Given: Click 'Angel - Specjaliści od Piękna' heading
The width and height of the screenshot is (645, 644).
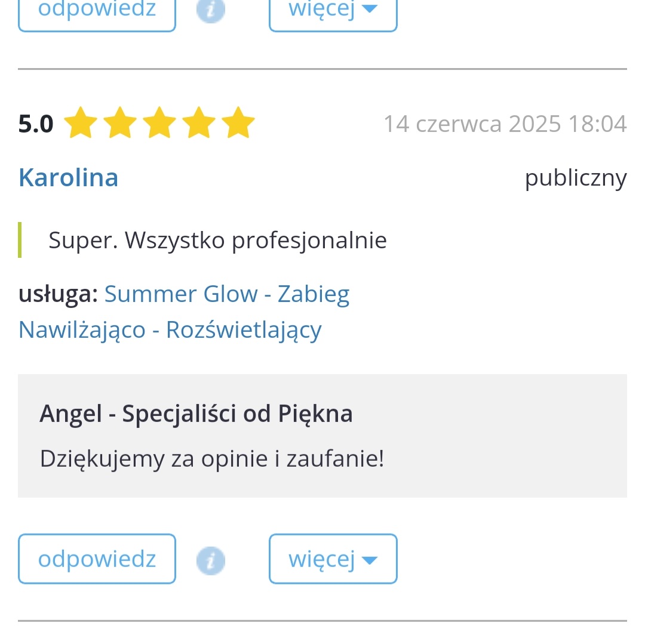Looking at the screenshot, I should (x=196, y=414).
